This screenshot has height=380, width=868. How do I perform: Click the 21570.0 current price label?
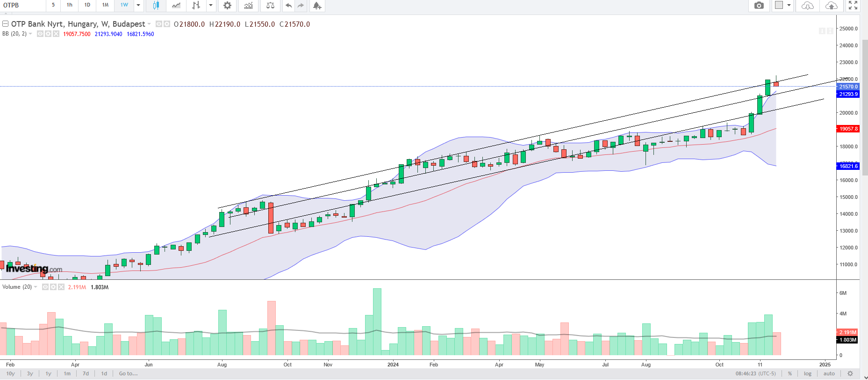(x=848, y=87)
